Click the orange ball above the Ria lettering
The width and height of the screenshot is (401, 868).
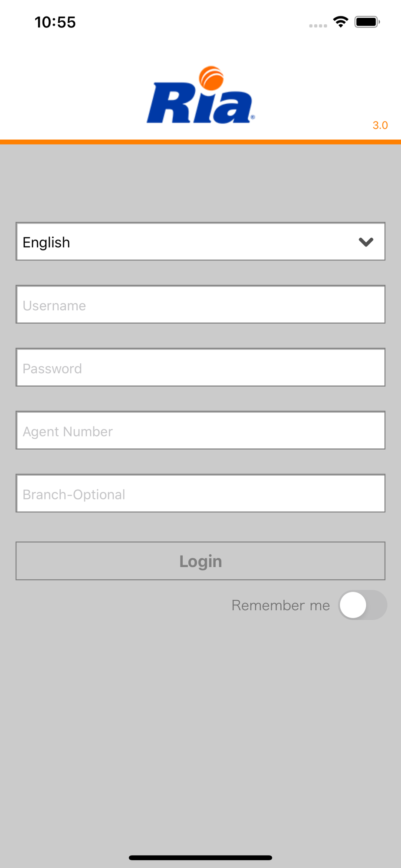click(x=211, y=78)
